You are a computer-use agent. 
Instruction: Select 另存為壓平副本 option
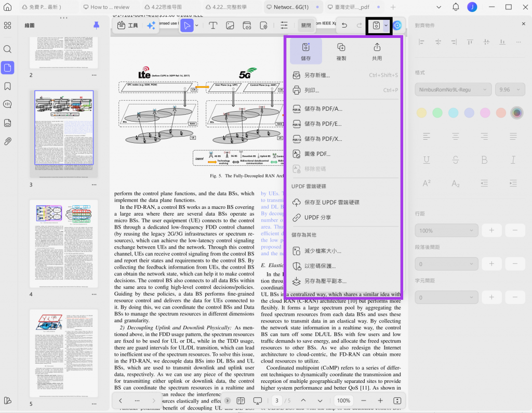(x=345, y=282)
